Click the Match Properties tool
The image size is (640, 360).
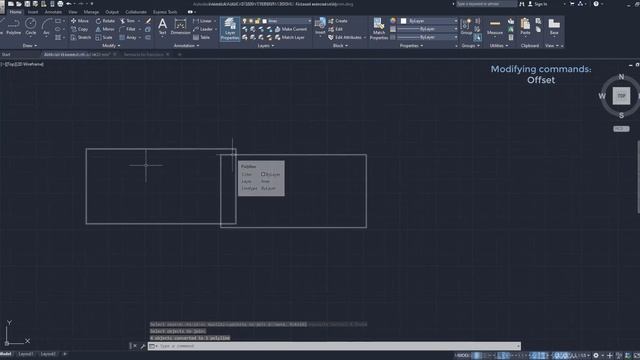tap(379, 29)
